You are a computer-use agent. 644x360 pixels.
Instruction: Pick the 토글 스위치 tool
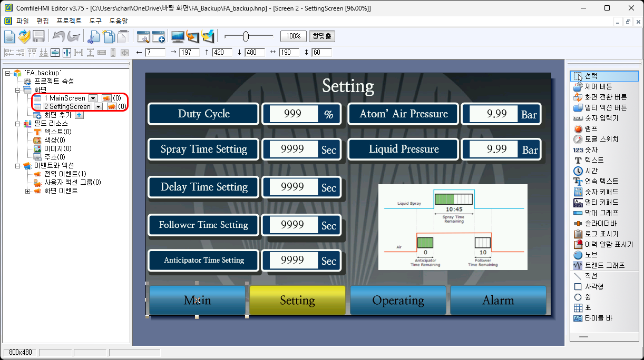click(x=604, y=139)
